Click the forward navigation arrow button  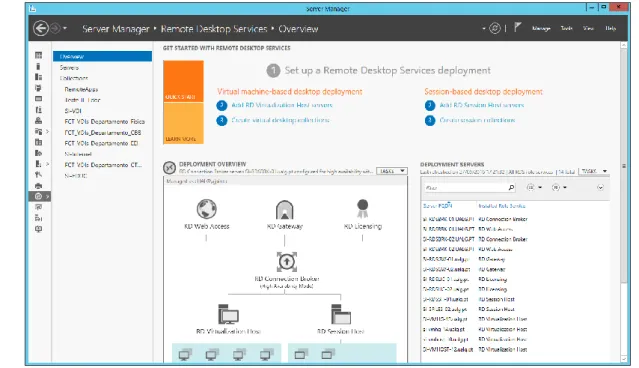pyautogui.click(x=55, y=29)
